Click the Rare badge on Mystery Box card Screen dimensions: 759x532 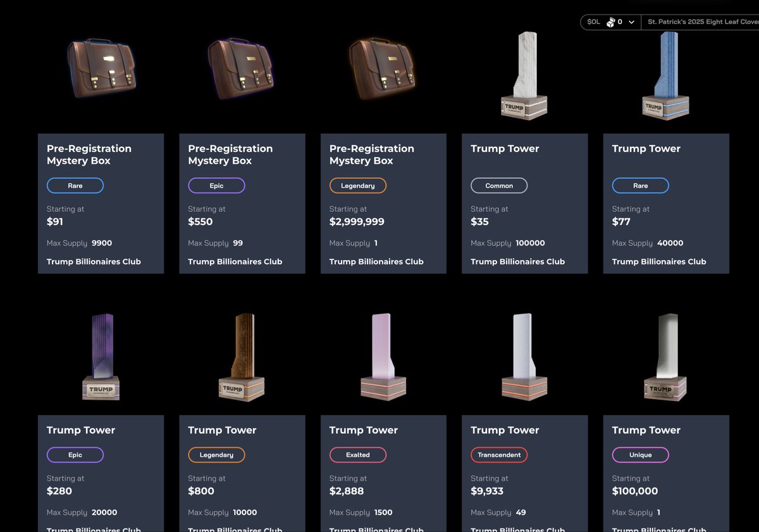tap(75, 186)
